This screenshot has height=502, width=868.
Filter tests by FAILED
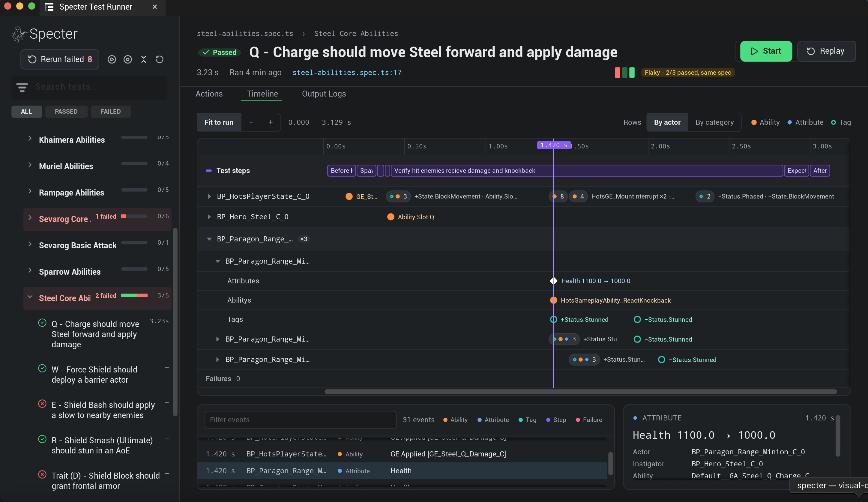[x=111, y=112]
